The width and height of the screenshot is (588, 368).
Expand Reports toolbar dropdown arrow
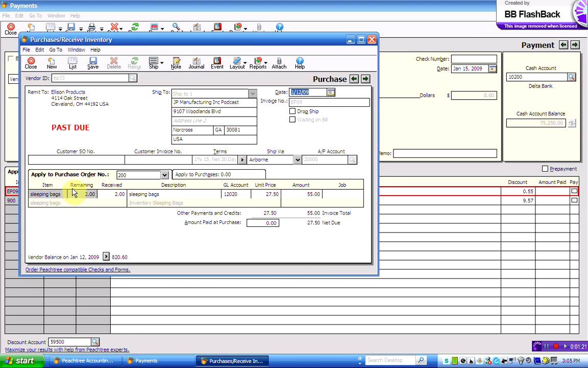click(x=265, y=63)
